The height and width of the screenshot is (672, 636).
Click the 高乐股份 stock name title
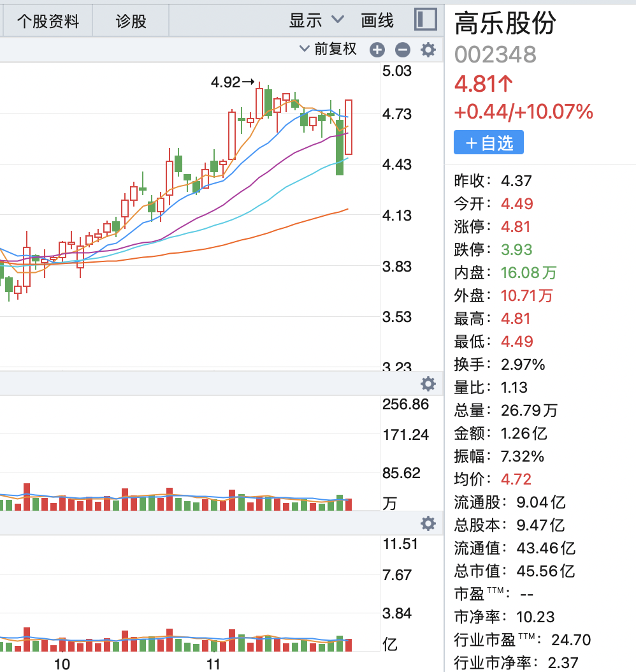point(505,24)
